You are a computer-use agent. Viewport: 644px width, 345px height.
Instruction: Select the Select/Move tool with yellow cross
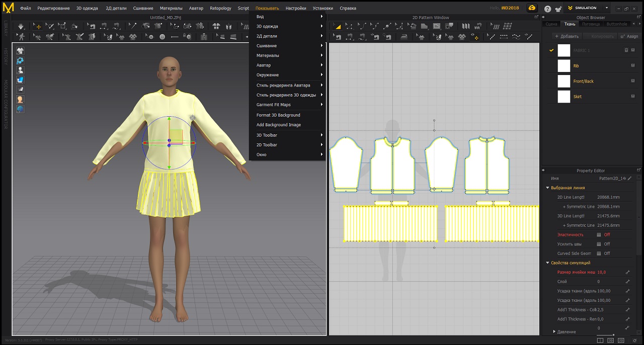tap(38, 27)
